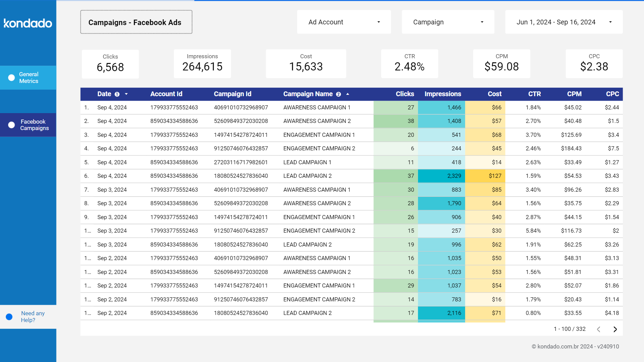
Task: Click the previous page arrow
Action: 599,329
